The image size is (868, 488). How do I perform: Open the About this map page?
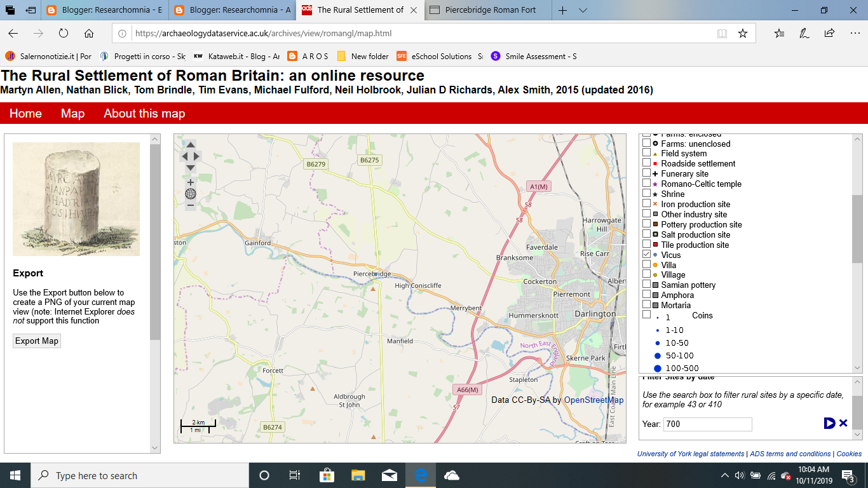143,113
